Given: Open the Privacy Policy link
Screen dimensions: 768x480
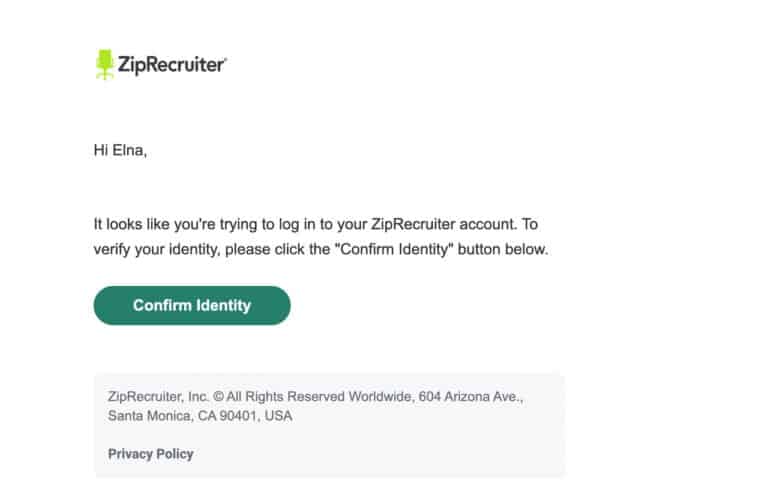Looking at the screenshot, I should coord(150,453).
